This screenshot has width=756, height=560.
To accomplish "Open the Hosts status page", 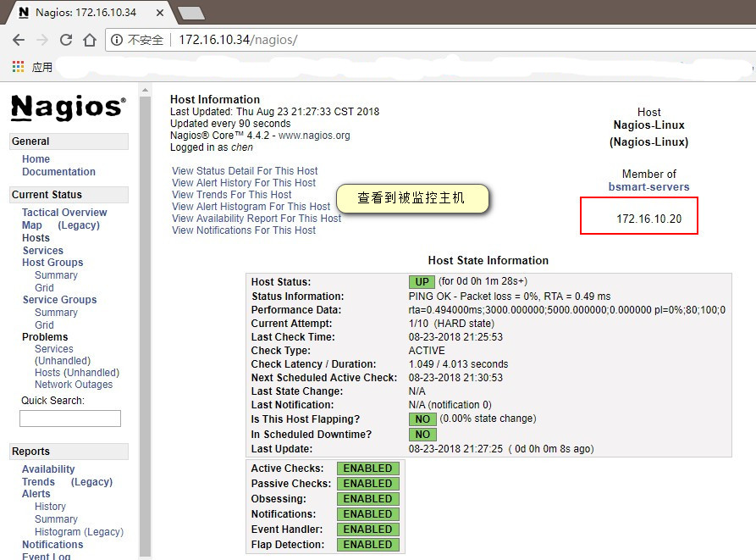I will click(36, 238).
